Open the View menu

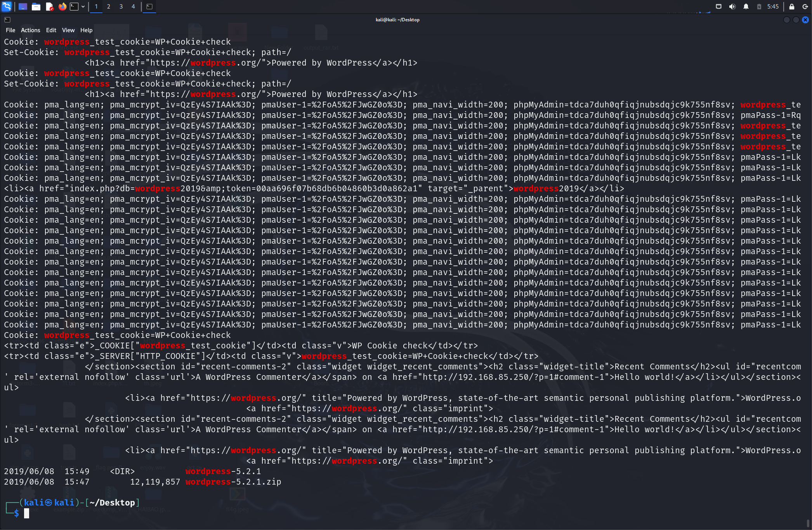click(68, 30)
